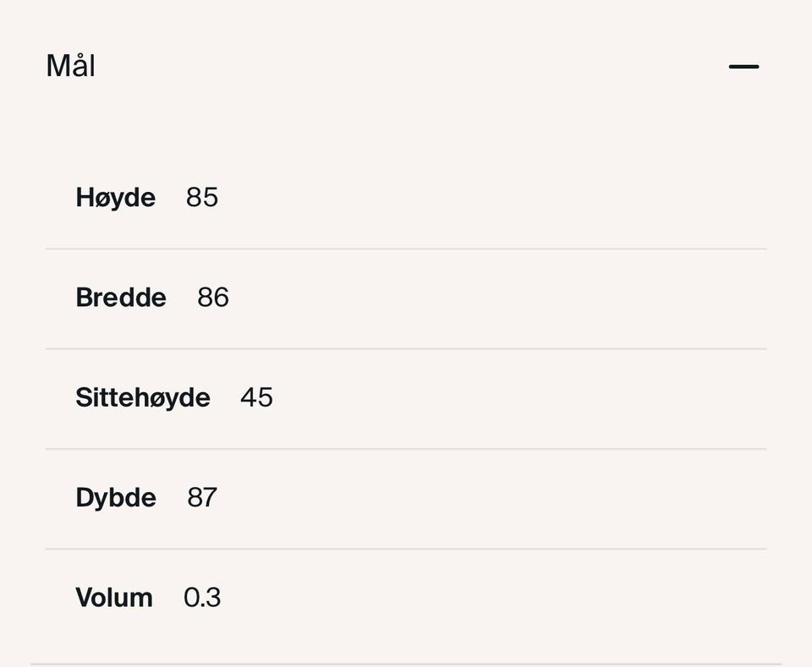The width and height of the screenshot is (812, 667).
Task: Click the Sittehøyde value 45
Action: pos(256,397)
